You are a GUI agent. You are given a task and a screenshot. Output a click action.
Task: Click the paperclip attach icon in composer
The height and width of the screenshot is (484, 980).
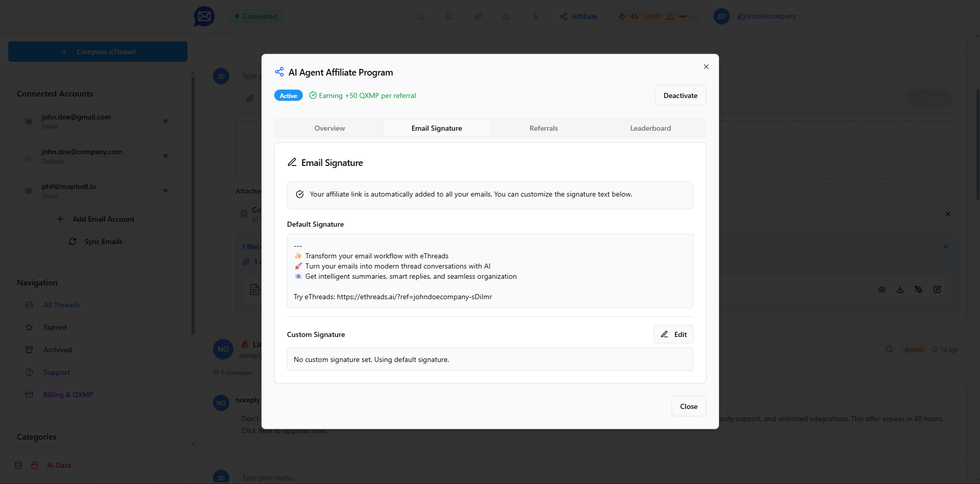pos(250,99)
